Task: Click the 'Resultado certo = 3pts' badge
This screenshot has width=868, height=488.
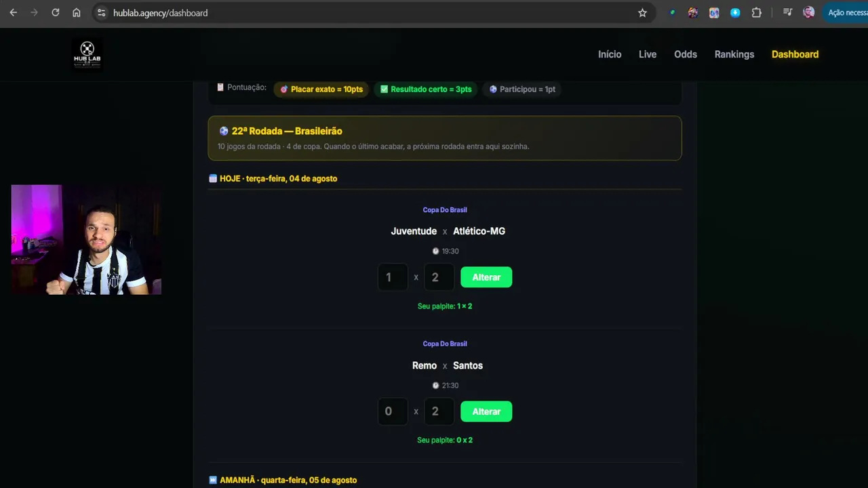Action: pos(425,89)
